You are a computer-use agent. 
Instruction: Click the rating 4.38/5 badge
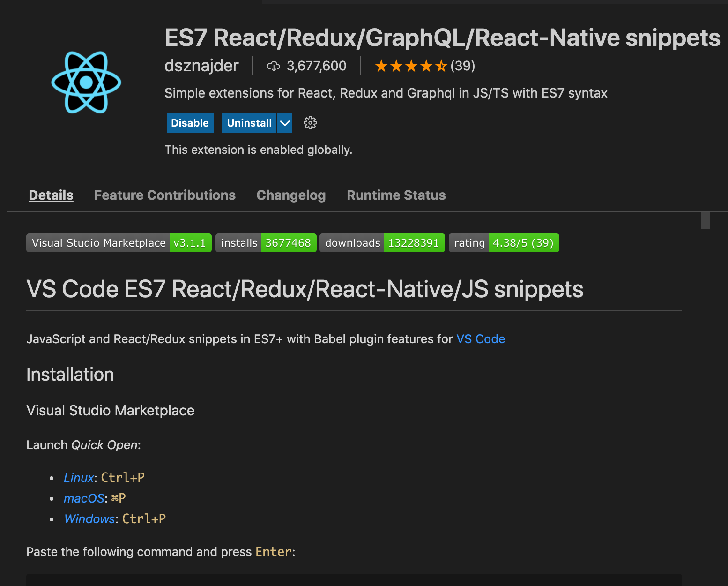504,243
